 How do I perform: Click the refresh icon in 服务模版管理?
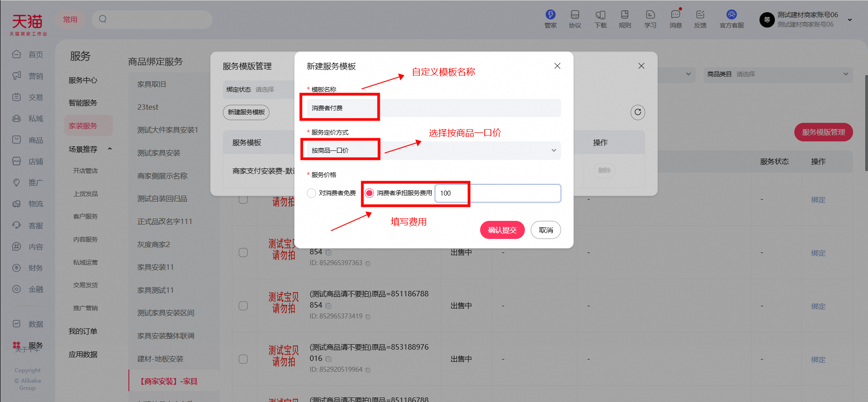click(637, 112)
